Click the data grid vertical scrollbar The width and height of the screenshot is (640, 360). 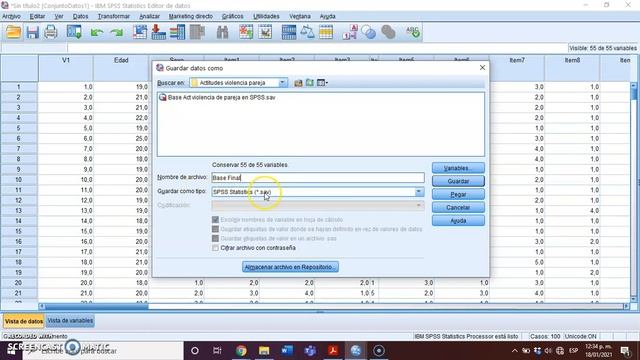(633, 192)
